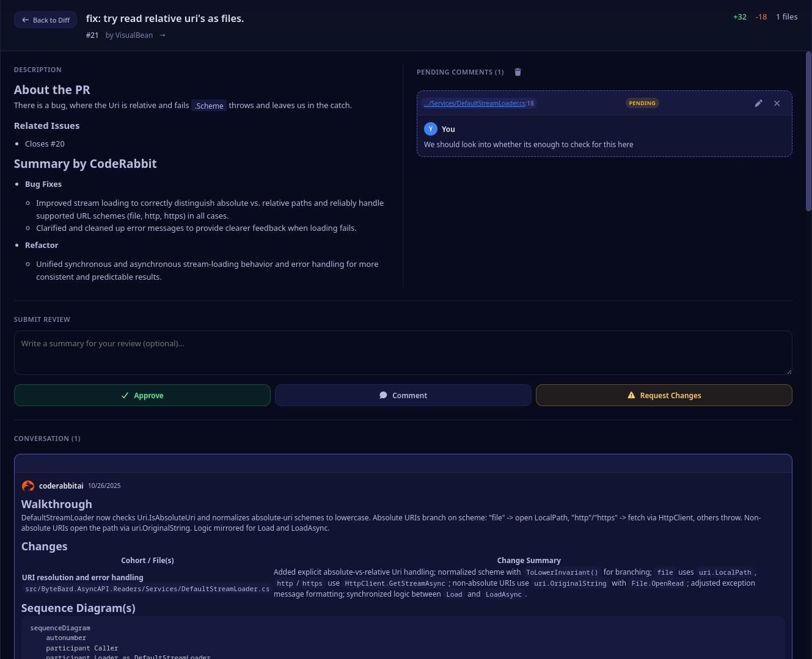Click the Closes #20 issue reference
812x659 pixels.
pyautogui.click(x=45, y=144)
